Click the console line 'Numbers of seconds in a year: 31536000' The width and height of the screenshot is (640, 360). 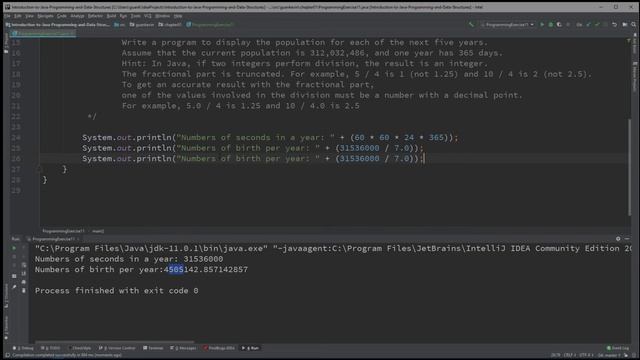pyautogui.click(x=129, y=259)
